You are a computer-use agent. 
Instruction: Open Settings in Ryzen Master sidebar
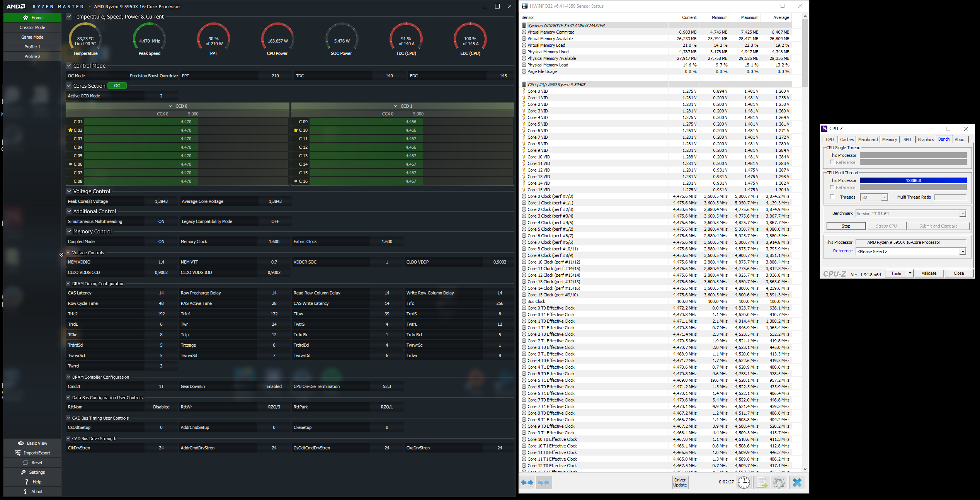point(32,472)
